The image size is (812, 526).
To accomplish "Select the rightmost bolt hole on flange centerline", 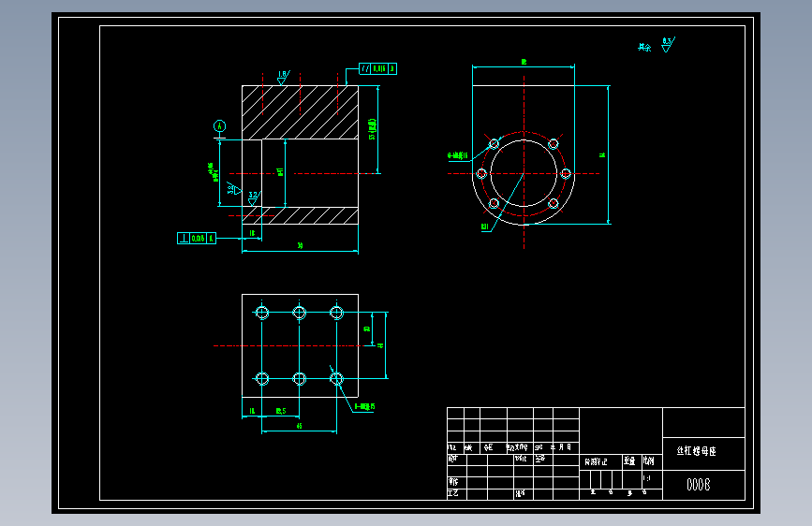I will point(566,173).
